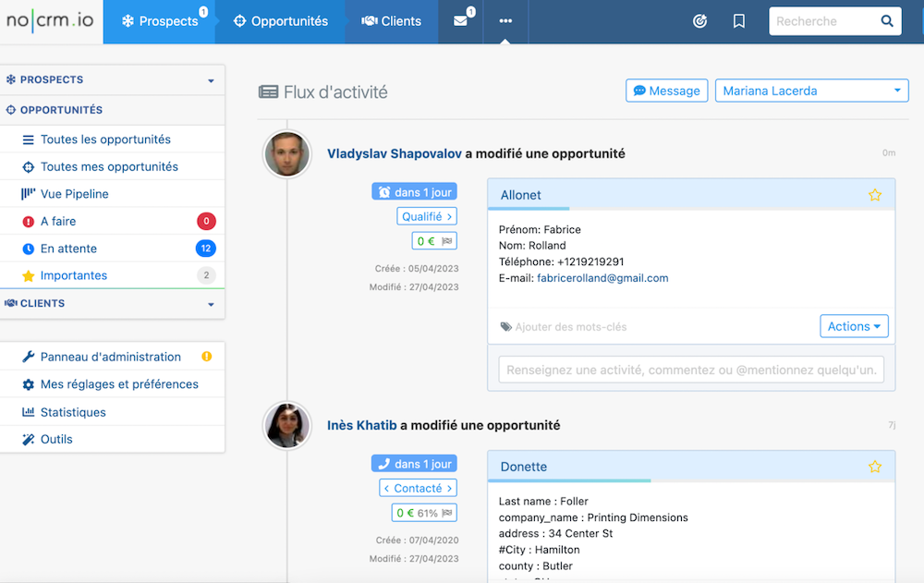924x583 pixels.
Task: Click the Allonet progress bar
Action: (529, 209)
